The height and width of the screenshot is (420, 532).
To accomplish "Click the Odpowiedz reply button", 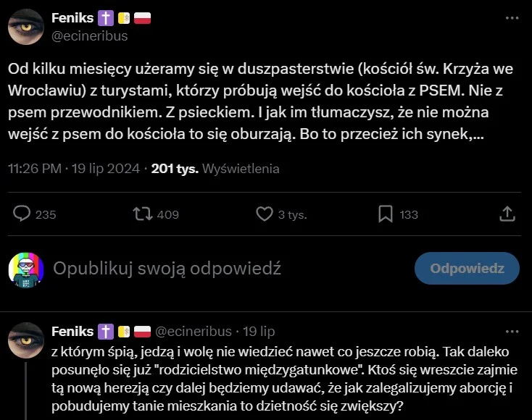I will 467,268.
